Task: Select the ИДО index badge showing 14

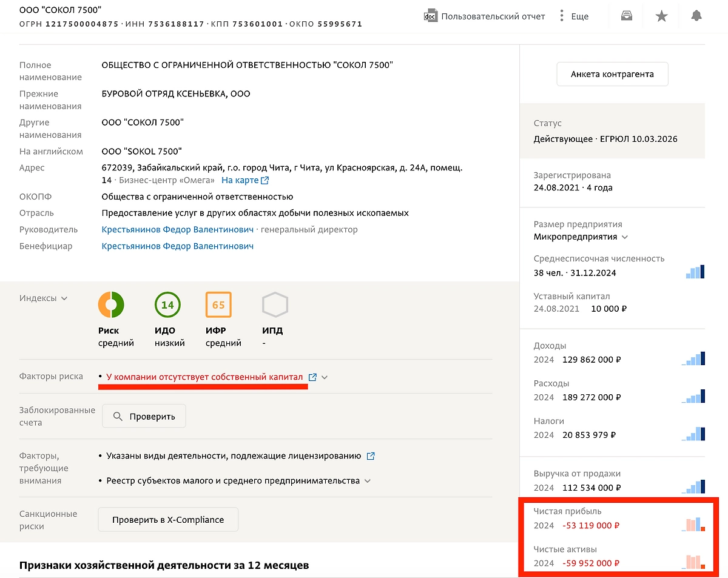Action: point(167,304)
